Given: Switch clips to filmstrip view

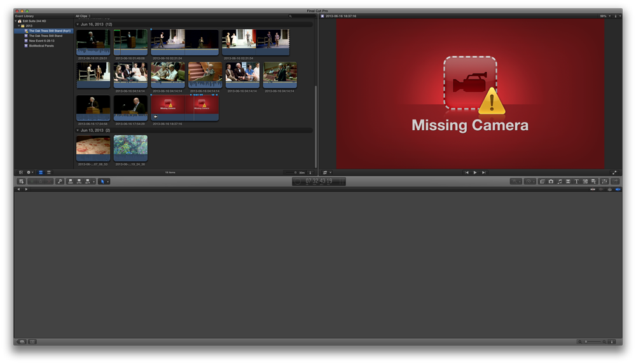Looking at the screenshot, I should point(41,172).
